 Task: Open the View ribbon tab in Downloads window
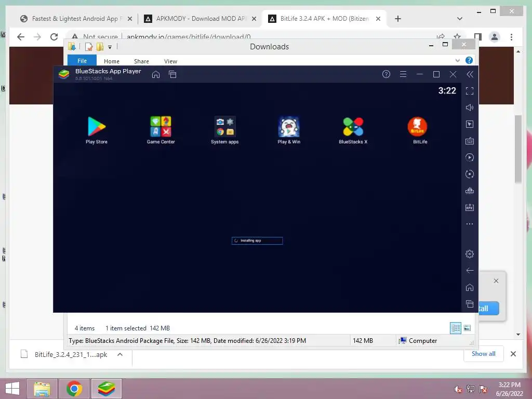click(170, 61)
